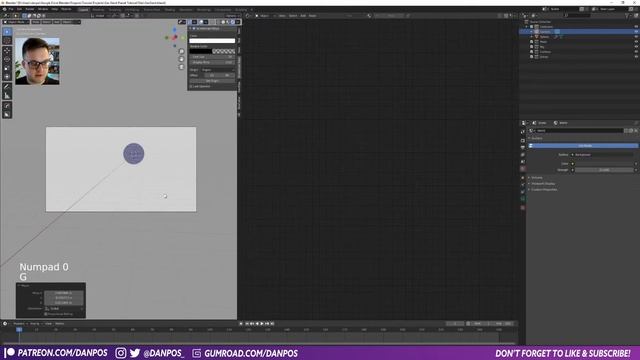The image size is (640, 360).
Task: Adjust the world Strength value field
Action: coord(605,170)
